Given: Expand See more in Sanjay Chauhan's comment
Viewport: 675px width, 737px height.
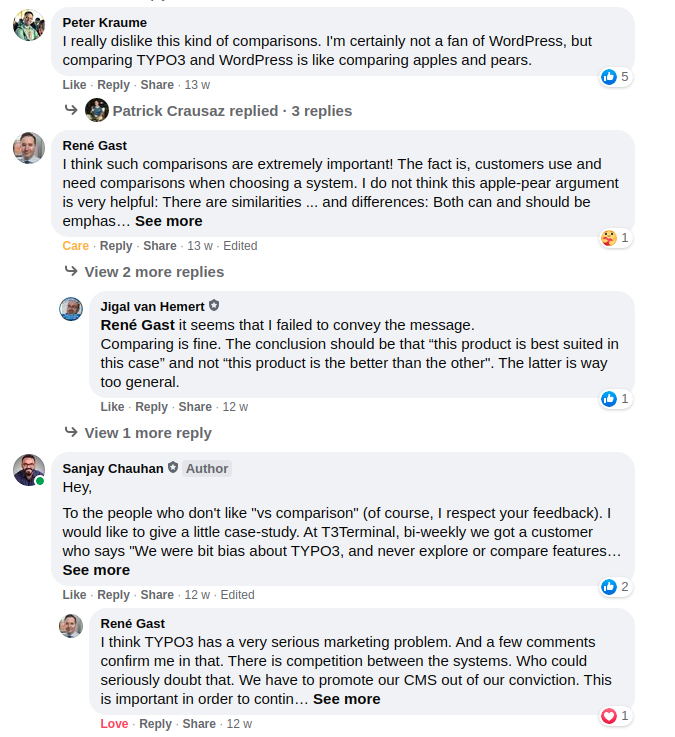Looking at the screenshot, I should click(96, 570).
